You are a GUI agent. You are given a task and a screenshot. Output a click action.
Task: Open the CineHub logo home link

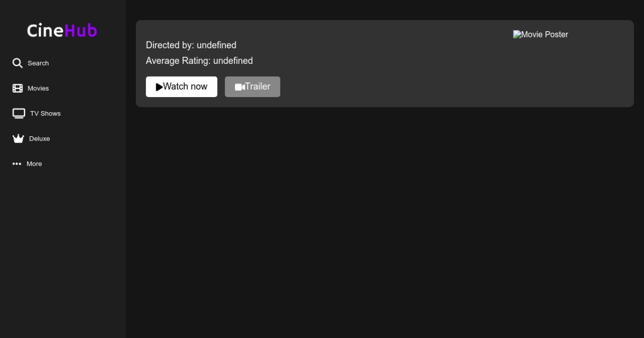(x=62, y=31)
